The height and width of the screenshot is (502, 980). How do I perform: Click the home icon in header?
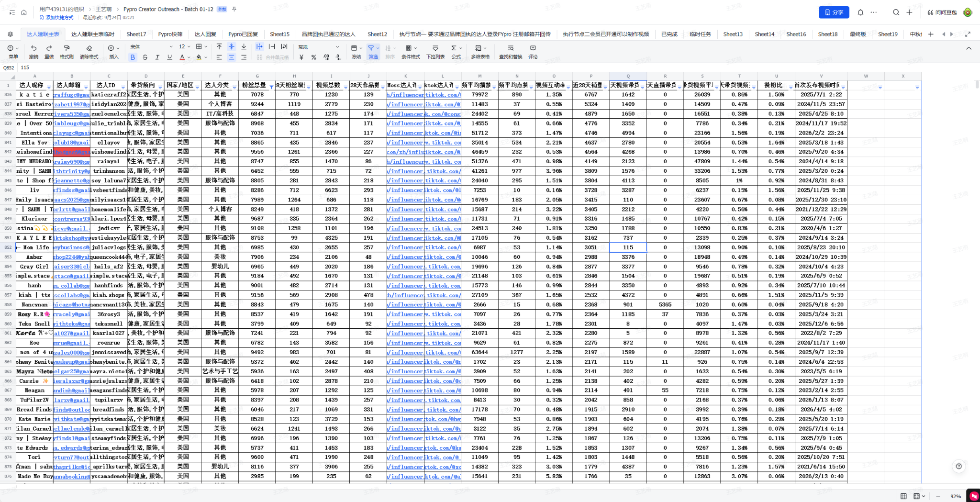click(23, 12)
